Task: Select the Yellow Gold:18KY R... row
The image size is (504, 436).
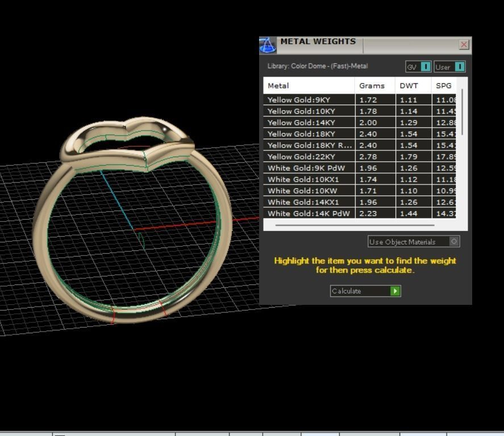Action: [x=359, y=145]
